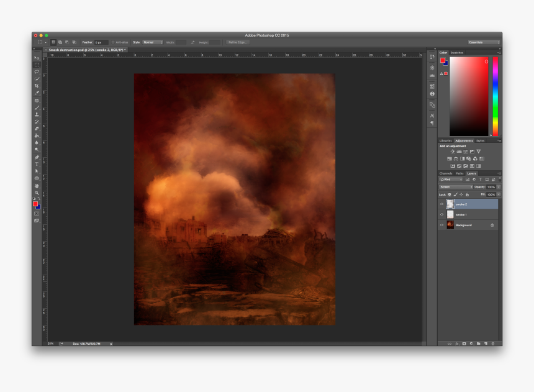Toggle visibility of the Background layer
Viewport: 534px width, 392px height.
[441, 224]
